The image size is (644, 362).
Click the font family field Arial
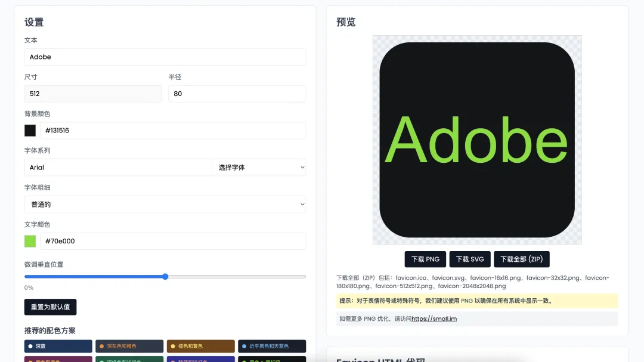[x=118, y=167]
